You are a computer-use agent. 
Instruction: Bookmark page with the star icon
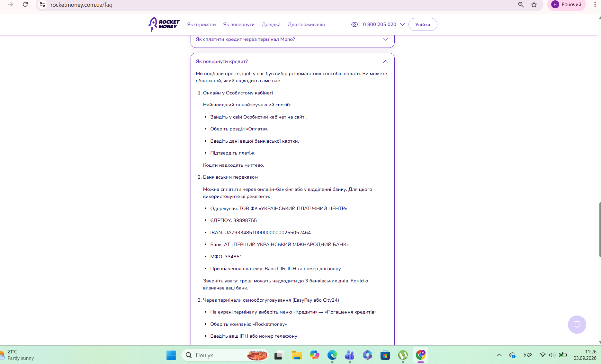click(534, 4)
